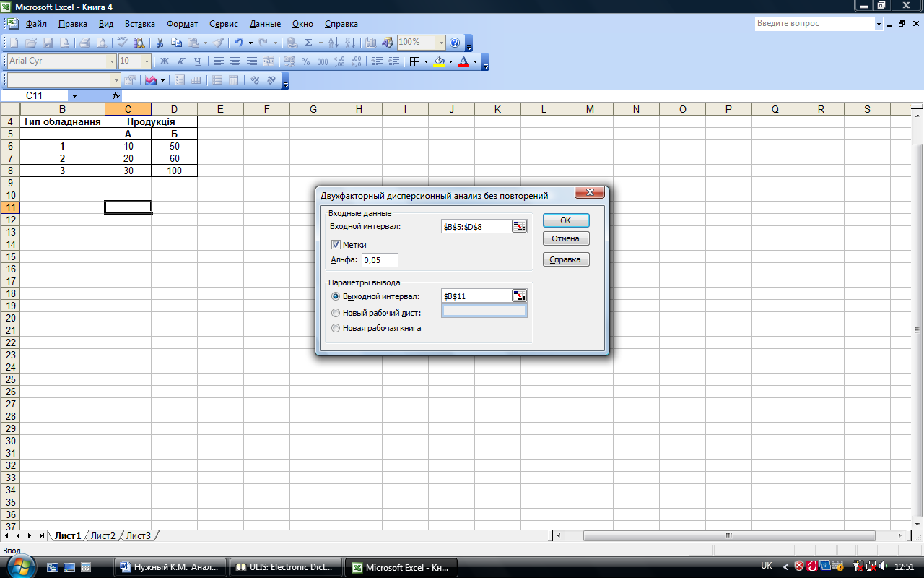Print using the printer icon
This screenshot has height=578, width=924.
coord(84,43)
